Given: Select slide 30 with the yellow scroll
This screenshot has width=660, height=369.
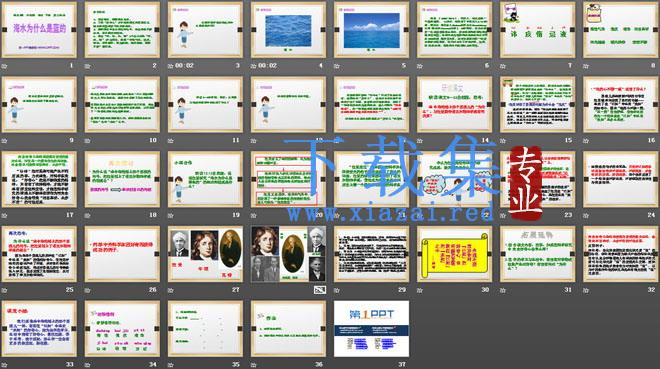Looking at the screenshot, I should click(x=454, y=254).
